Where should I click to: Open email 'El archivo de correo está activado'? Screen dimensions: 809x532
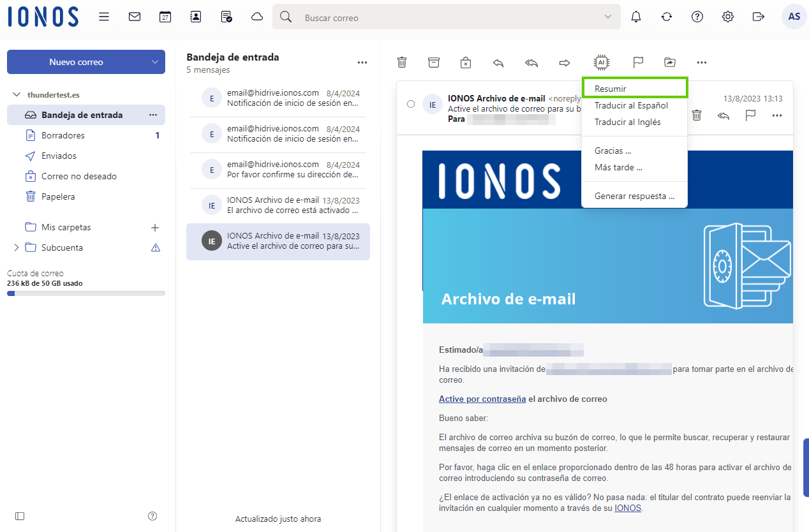point(278,205)
